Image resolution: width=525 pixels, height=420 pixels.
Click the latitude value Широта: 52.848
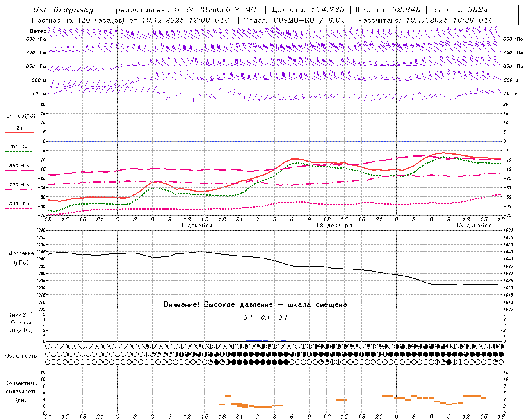pos(388,10)
